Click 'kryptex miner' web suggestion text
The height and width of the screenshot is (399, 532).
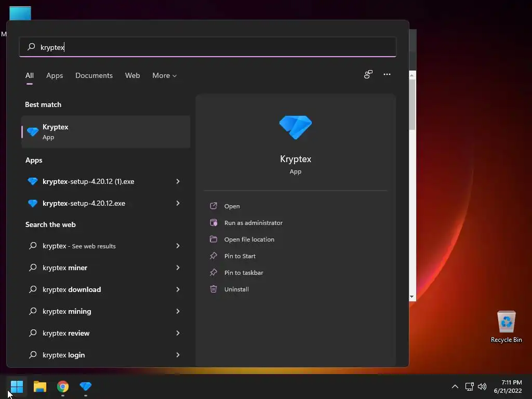65,268
